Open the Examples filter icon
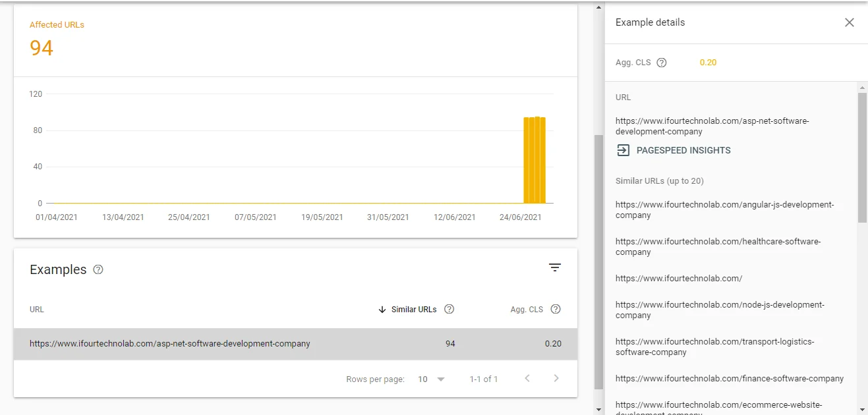 click(x=555, y=267)
